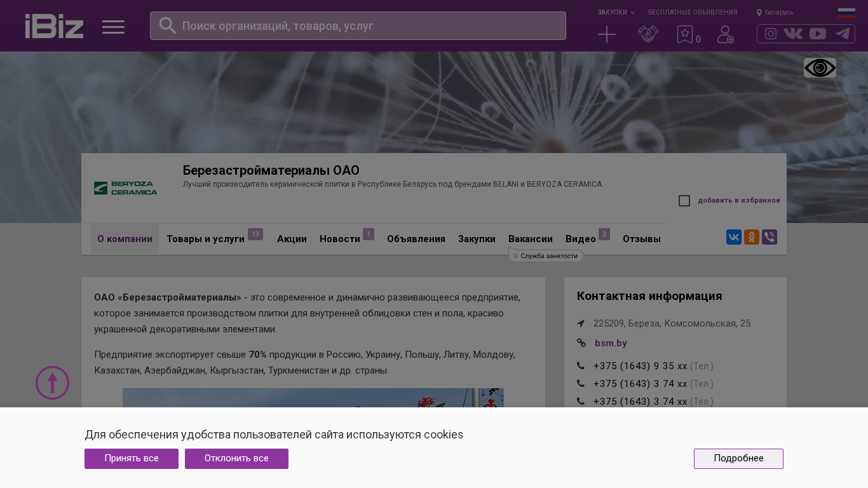
Task: Click the Контактная информация heading
Action: pyautogui.click(x=649, y=296)
